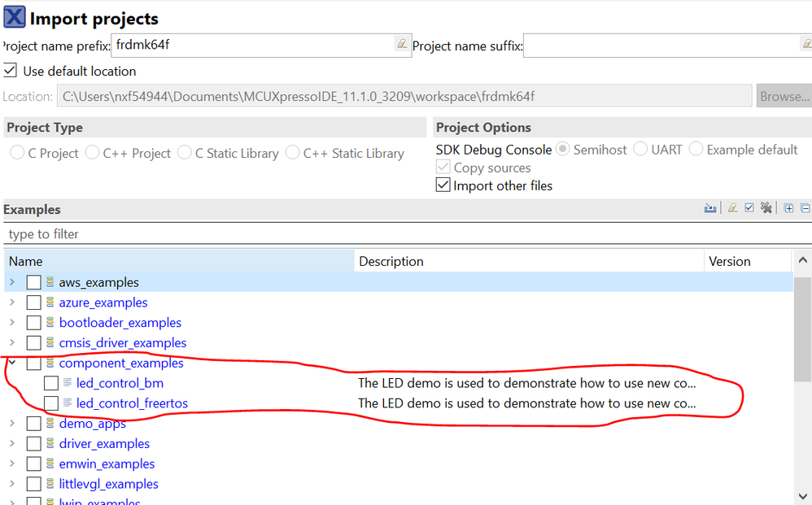Expand the littlevgl_examples tree node
Screen dimensions: 812x505
tap(12, 484)
